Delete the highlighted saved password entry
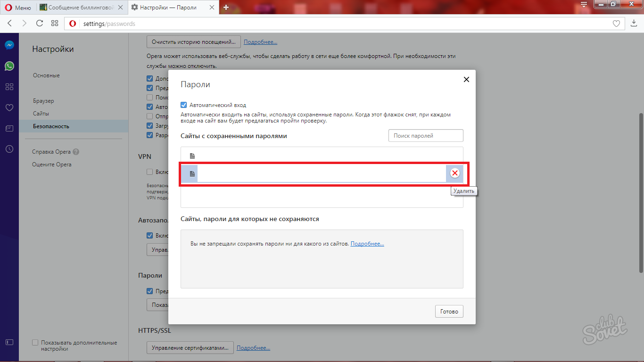 455,173
